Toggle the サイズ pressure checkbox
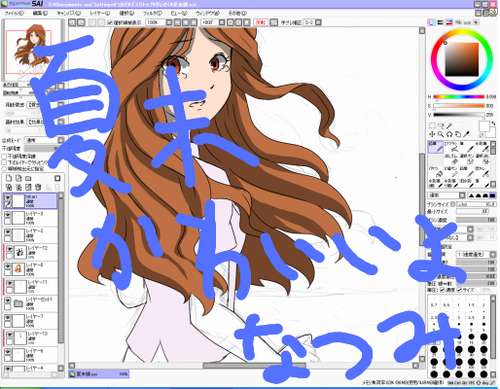500x389 pixels. pos(459,290)
